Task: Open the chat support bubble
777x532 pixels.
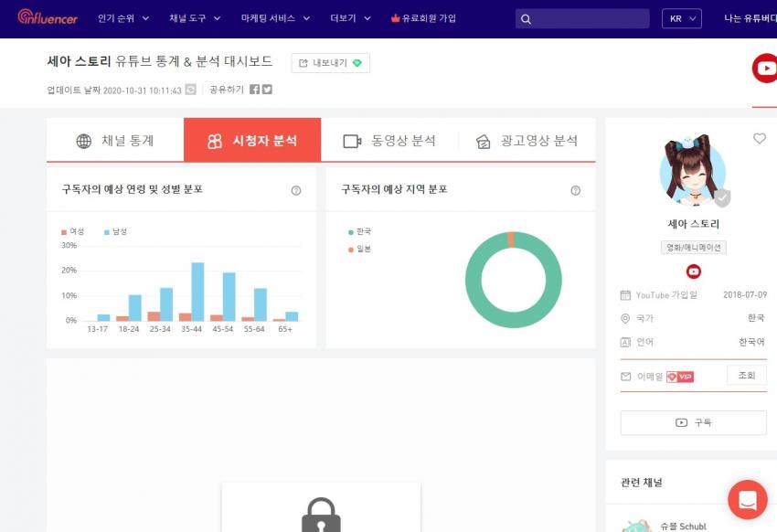Action: [x=747, y=499]
